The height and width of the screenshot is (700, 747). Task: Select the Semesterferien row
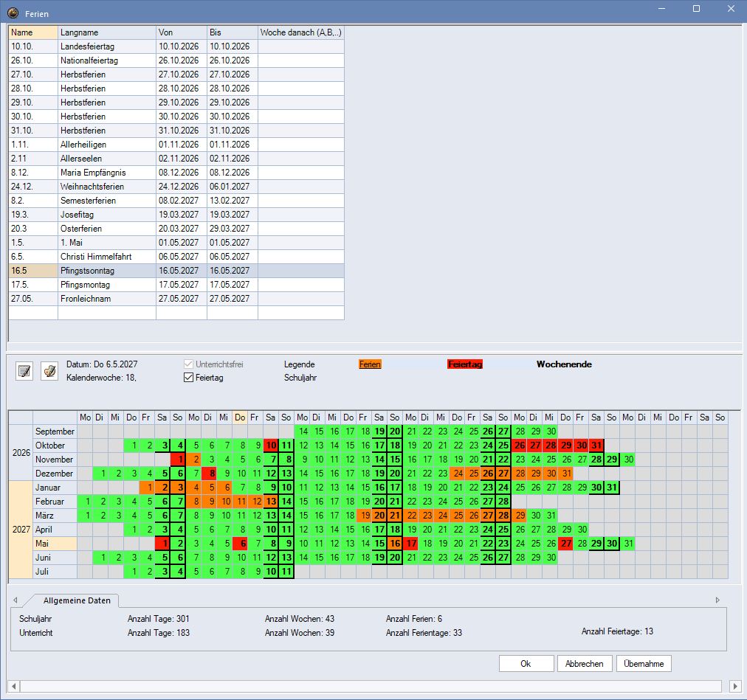coord(176,201)
